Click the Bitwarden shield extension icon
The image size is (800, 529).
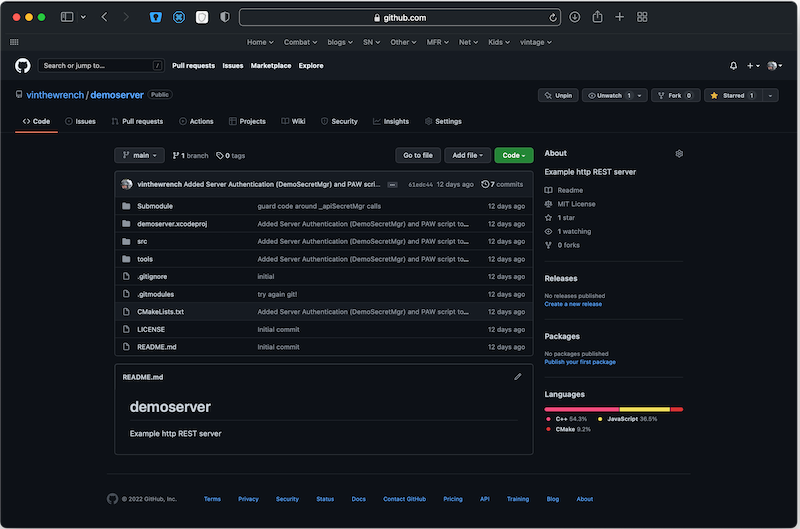coord(156,17)
